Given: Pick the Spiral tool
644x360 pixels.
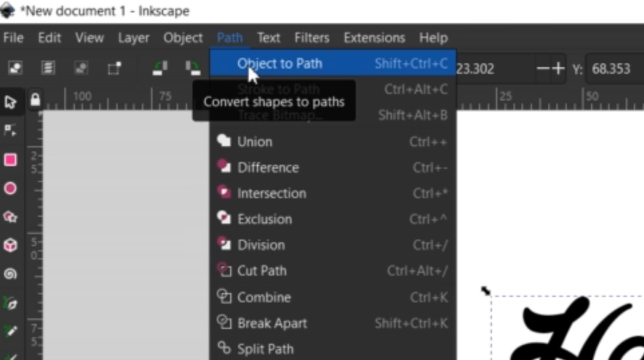Looking at the screenshot, I should (11, 275).
